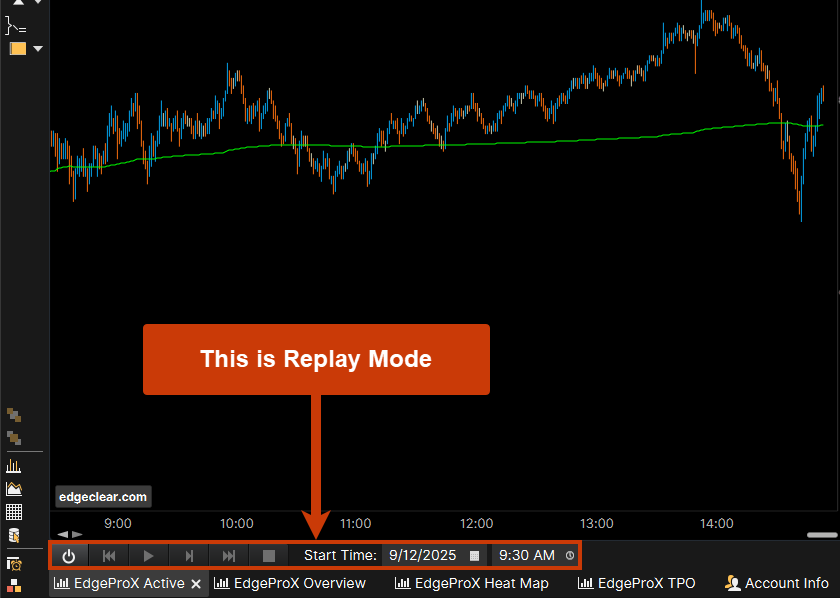The width and height of the screenshot is (840, 598).
Task: Rewind replay to the start
Action: tap(109, 555)
